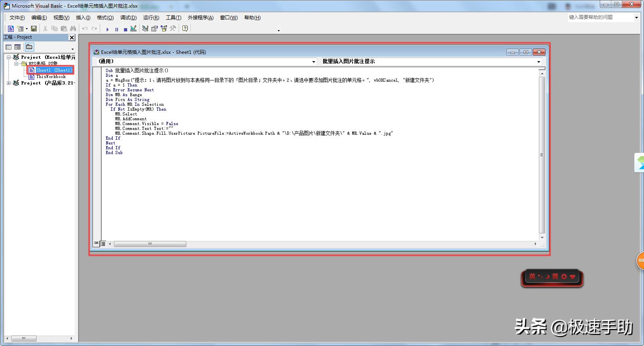Open Find with the binoculars icon
Image resolution: width=644 pixels, height=346 pixels.
pyautogui.click(x=73, y=29)
